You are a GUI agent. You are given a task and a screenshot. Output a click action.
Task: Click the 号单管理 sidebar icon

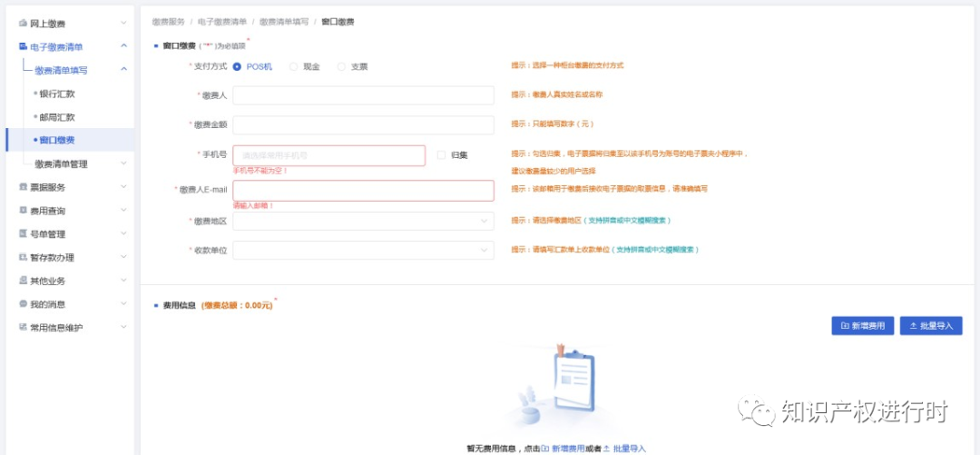tap(23, 234)
